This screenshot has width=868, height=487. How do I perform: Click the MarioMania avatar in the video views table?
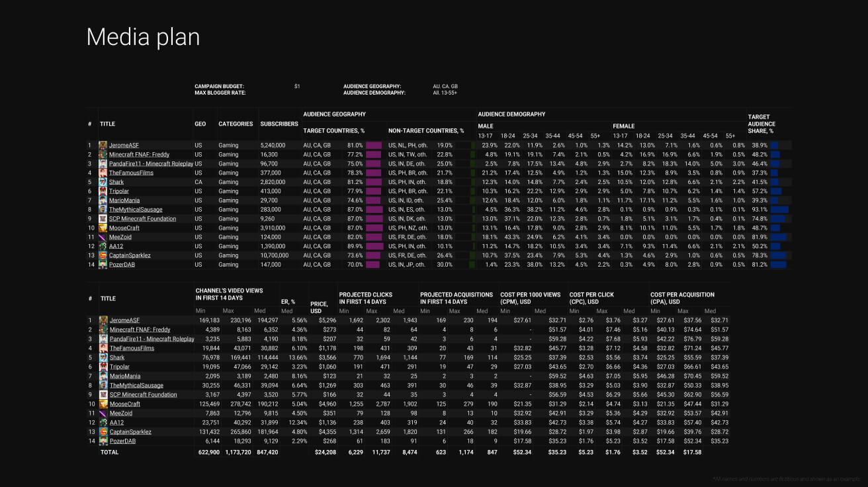pyautogui.click(x=103, y=376)
